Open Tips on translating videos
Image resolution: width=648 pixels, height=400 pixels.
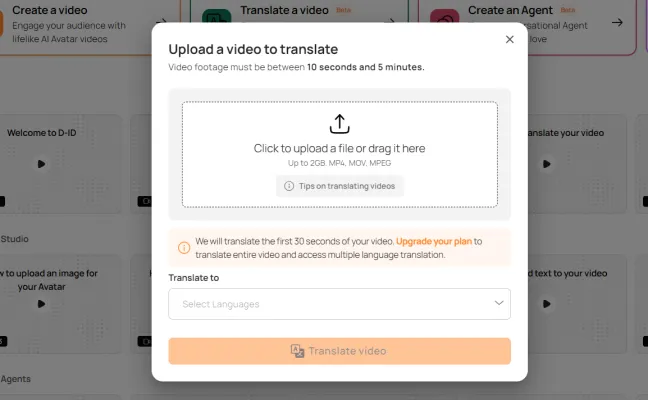[x=340, y=185]
